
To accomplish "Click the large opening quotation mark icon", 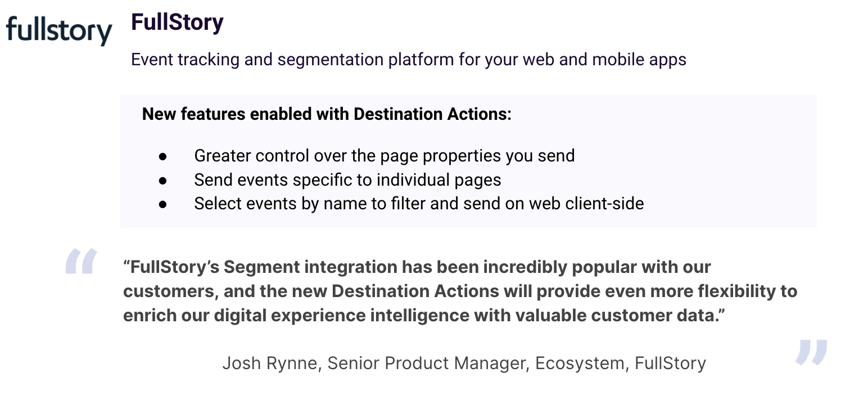I will 82,261.
